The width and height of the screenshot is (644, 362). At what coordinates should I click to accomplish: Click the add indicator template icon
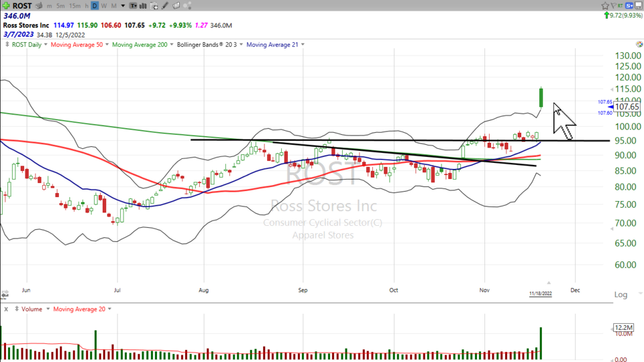tap(154, 6)
